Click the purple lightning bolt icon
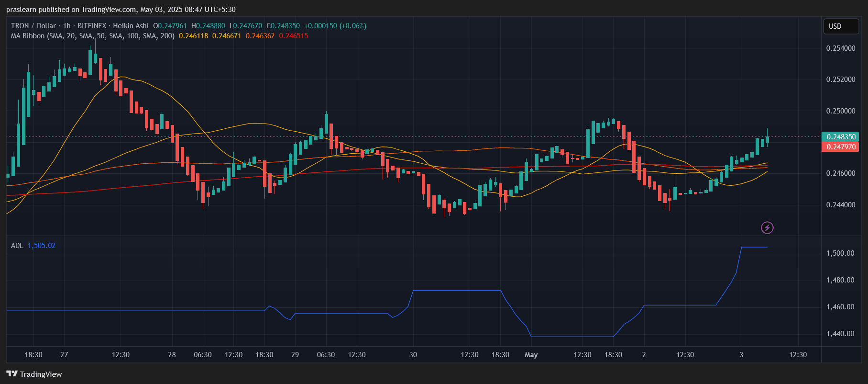The height and width of the screenshot is (384, 868). tap(767, 227)
